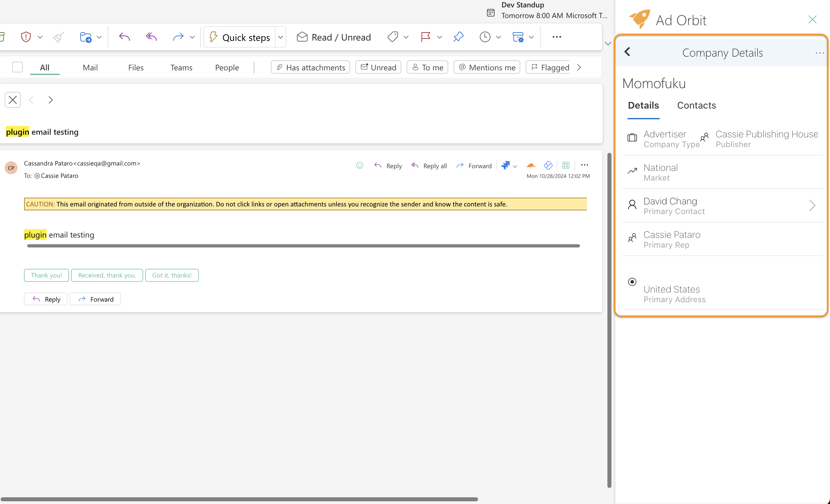Viewport: 830px width, 504px height.
Task: Click the Report shield icon in toolbar
Action: coord(26,37)
